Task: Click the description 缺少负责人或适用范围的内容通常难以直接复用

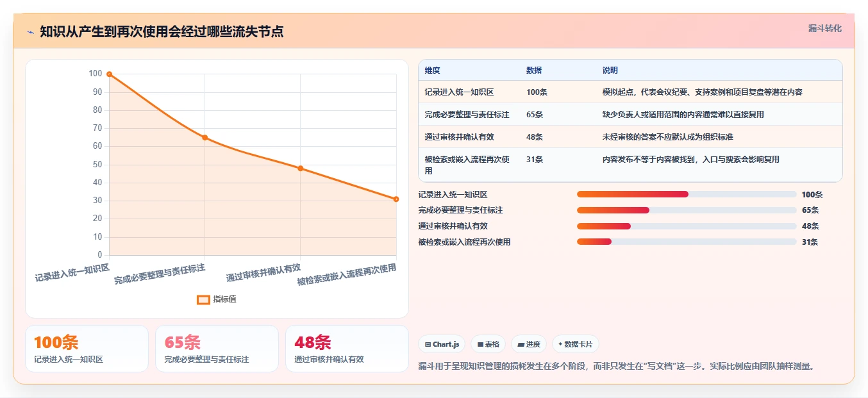Action: click(683, 115)
